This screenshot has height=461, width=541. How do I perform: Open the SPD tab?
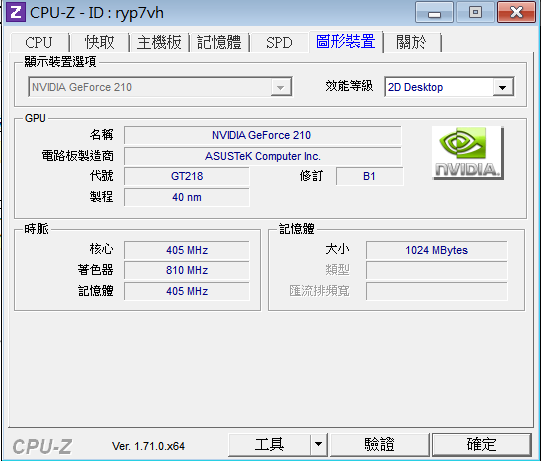[279, 43]
